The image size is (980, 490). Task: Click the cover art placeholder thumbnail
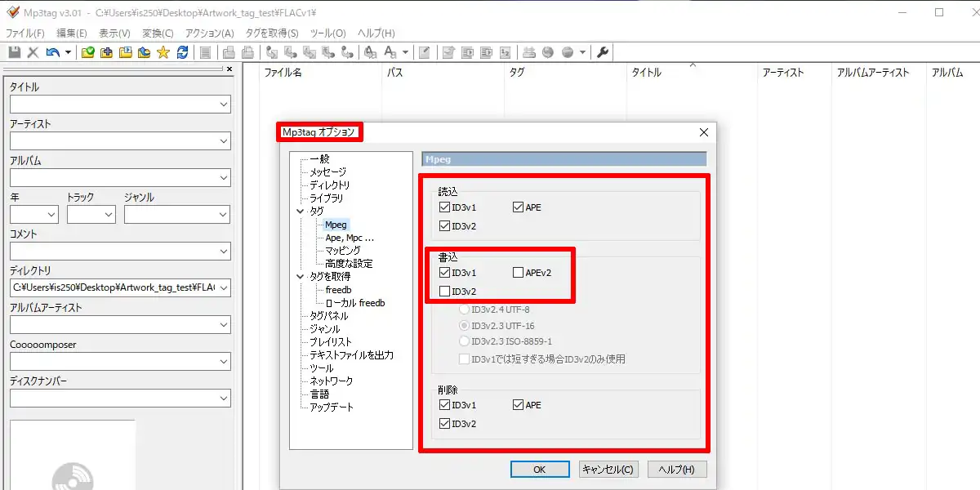point(72,455)
